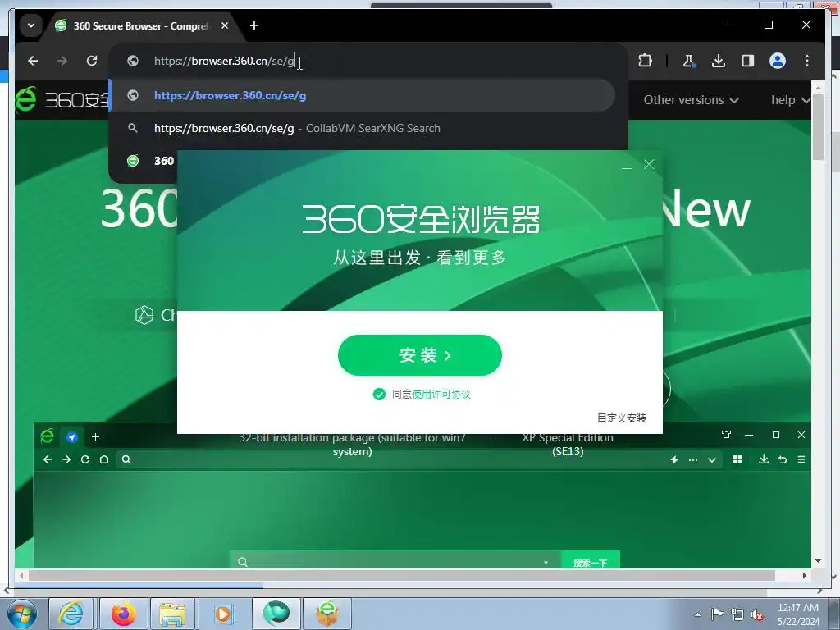The image size is (840, 630).
Task: Toggle the 同意 license agreement checkbox
Action: tap(379, 395)
